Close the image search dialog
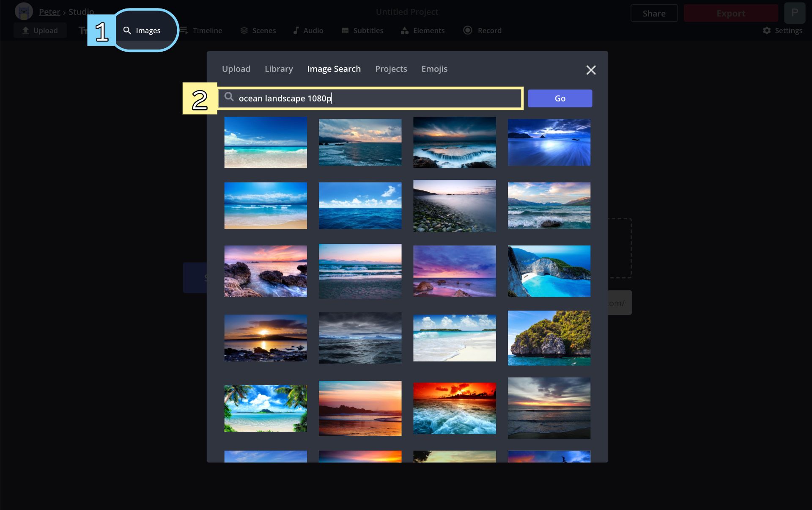This screenshot has height=510, width=812. point(591,70)
